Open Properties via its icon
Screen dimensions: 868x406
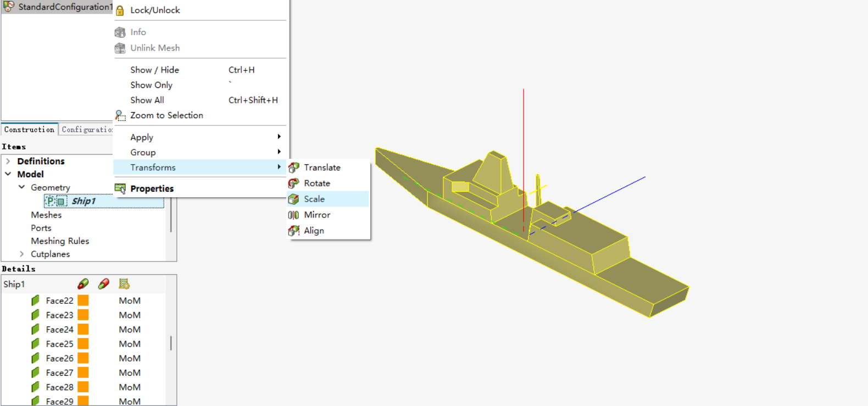120,188
